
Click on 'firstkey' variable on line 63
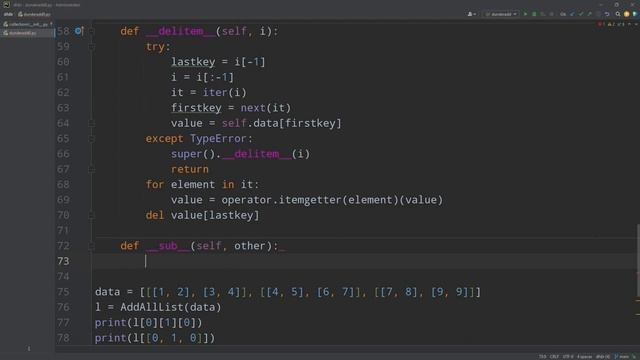coord(196,108)
